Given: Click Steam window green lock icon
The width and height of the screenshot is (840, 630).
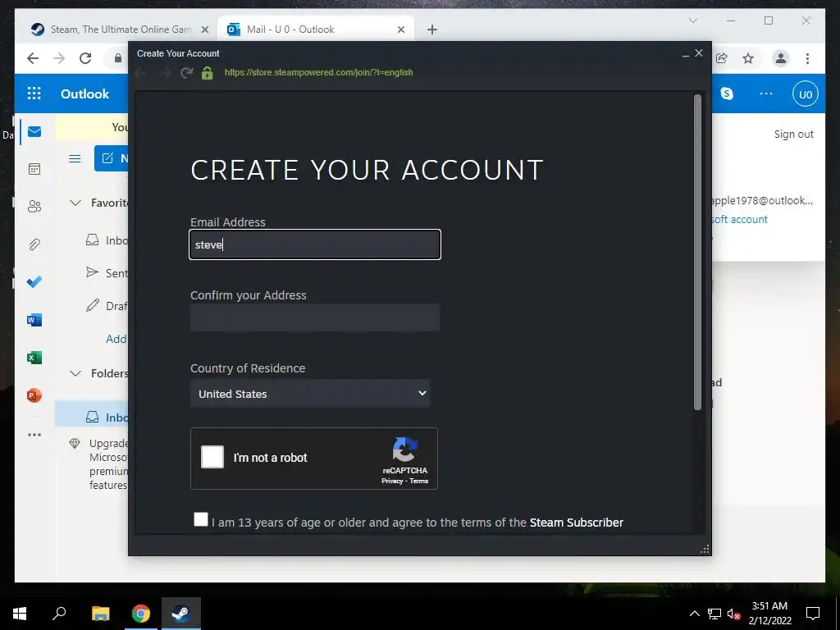Looking at the screenshot, I should point(208,73).
